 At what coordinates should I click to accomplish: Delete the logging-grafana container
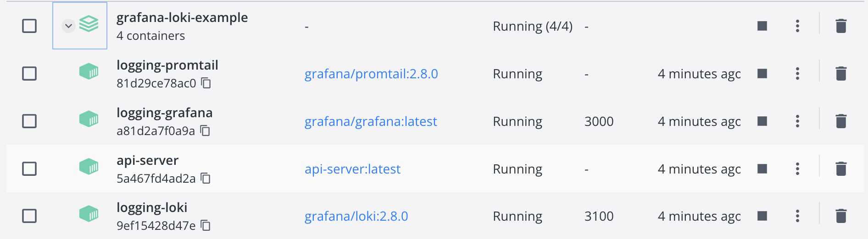pos(841,121)
